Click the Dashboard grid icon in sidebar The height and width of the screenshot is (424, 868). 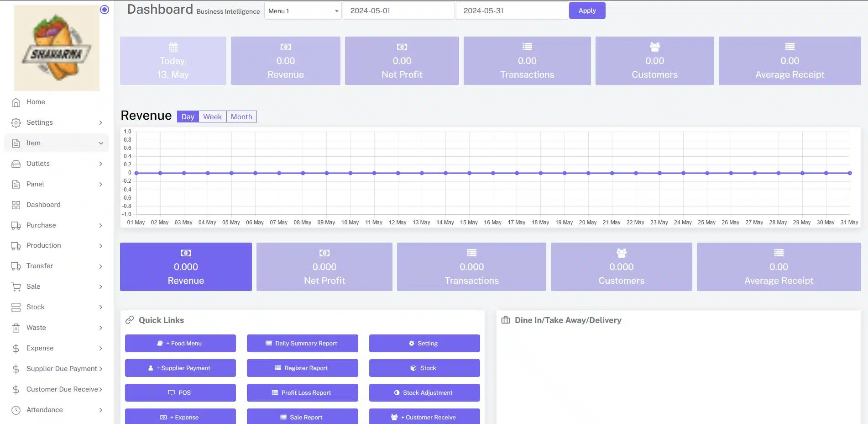(x=16, y=205)
